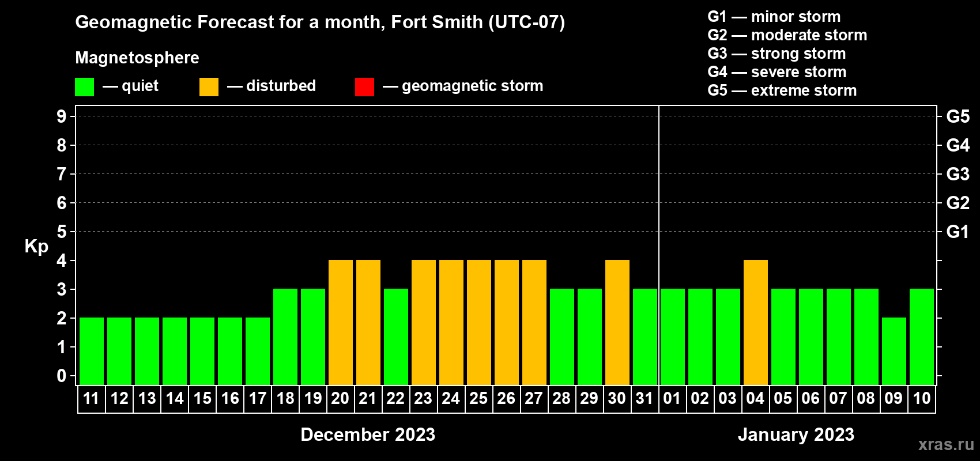Click the 'G5 — extreme storm' legend line
980x461 pixels.
pyautogui.click(x=782, y=90)
